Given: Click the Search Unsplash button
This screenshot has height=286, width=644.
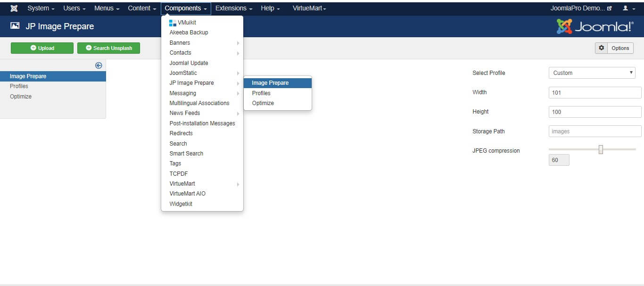Looking at the screenshot, I should (x=108, y=48).
